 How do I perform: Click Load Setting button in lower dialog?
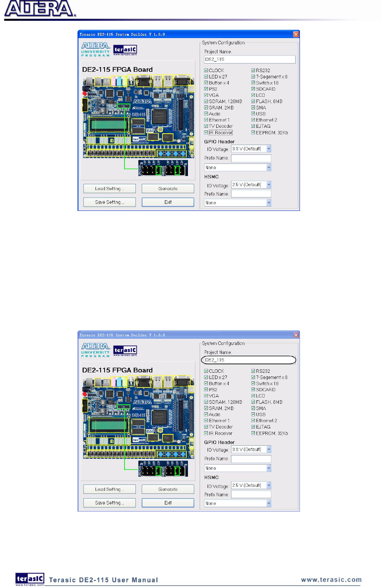(x=110, y=489)
